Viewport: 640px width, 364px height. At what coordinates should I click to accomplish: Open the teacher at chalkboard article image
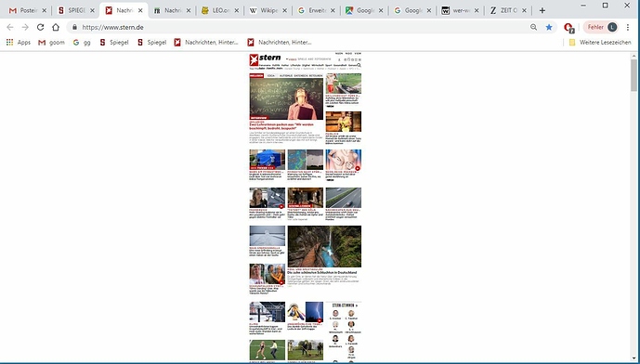tap(286, 98)
